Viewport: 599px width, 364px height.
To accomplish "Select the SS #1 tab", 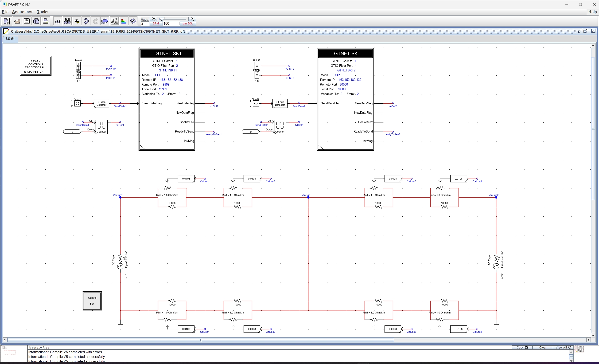I will (x=10, y=39).
